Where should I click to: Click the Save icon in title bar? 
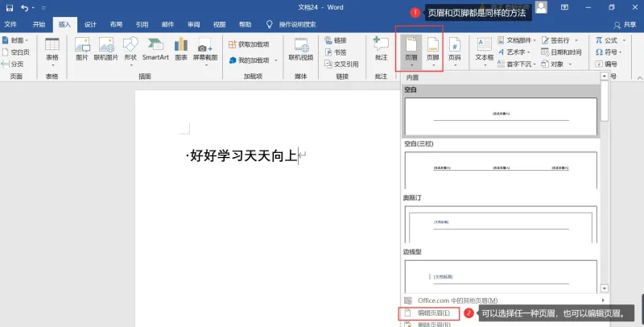(x=10, y=8)
